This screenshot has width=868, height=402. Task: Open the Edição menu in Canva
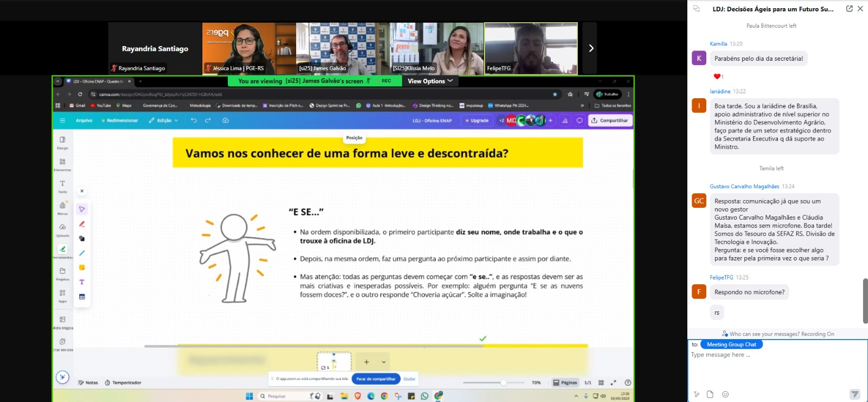164,120
